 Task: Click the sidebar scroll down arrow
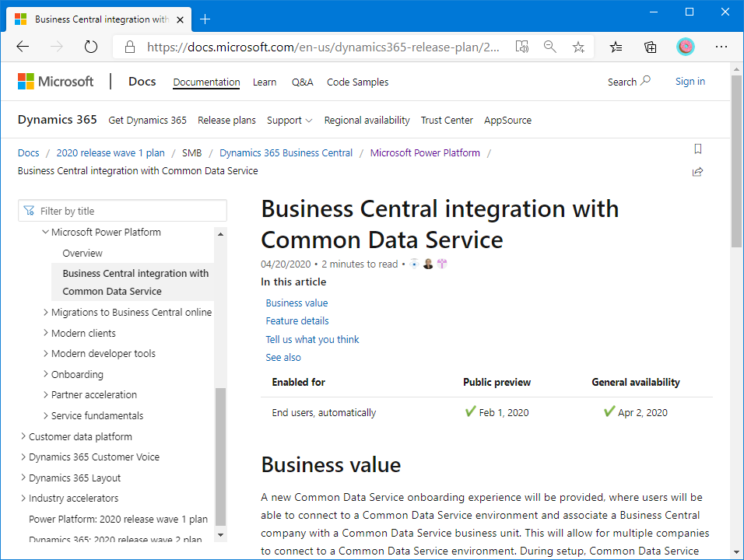pyautogui.click(x=220, y=535)
